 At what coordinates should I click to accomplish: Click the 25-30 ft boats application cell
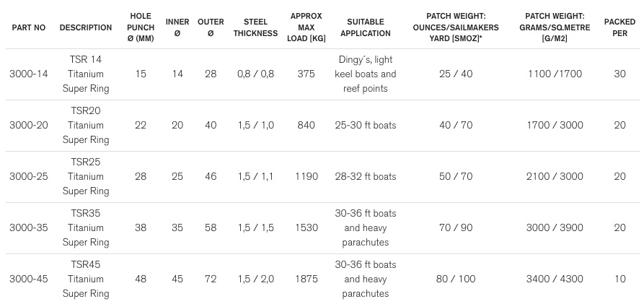coord(365,125)
